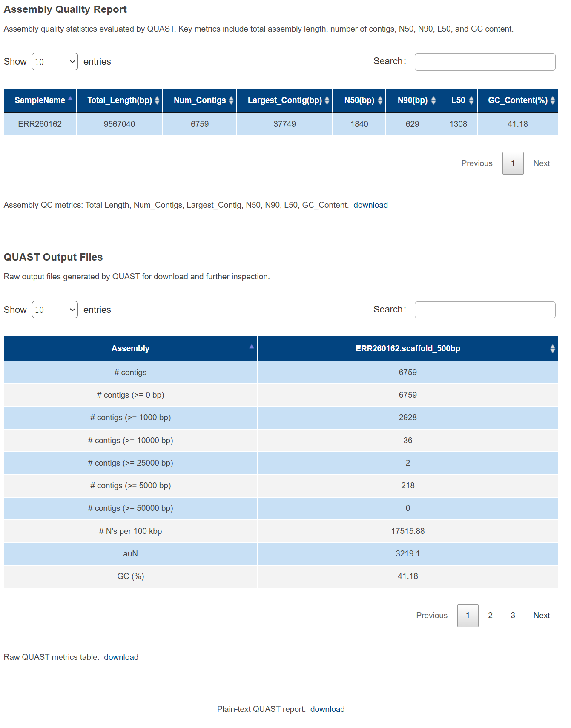571x728 pixels.
Task: Open entries dropdown in QUAST Output Files
Action: (x=55, y=310)
